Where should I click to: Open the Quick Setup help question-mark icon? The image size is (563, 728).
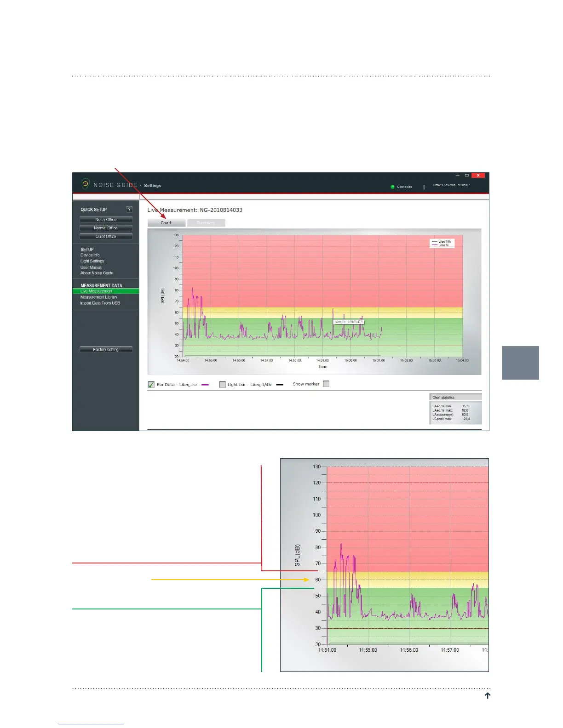tap(129, 209)
